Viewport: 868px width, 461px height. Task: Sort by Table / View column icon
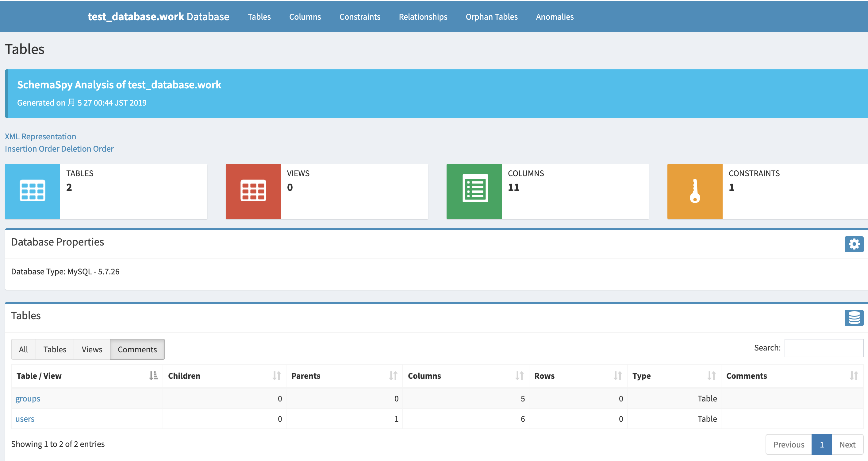[x=153, y=376]
